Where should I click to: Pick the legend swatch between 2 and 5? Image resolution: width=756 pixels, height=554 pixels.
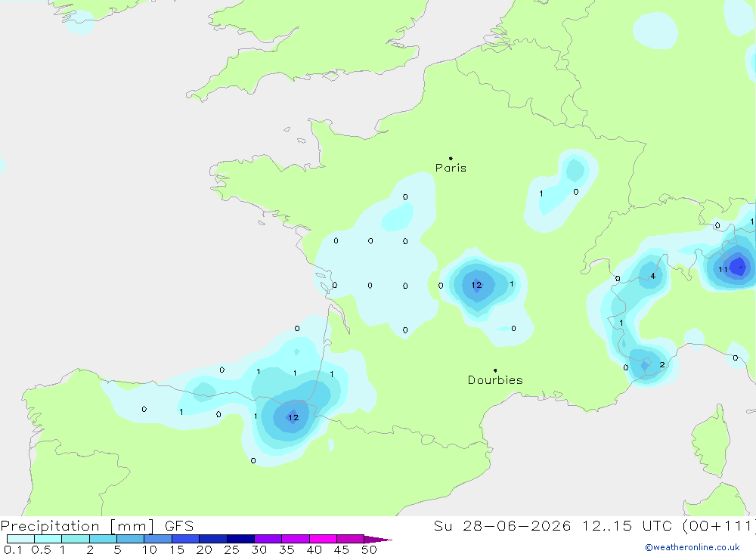tap(103, 539)
